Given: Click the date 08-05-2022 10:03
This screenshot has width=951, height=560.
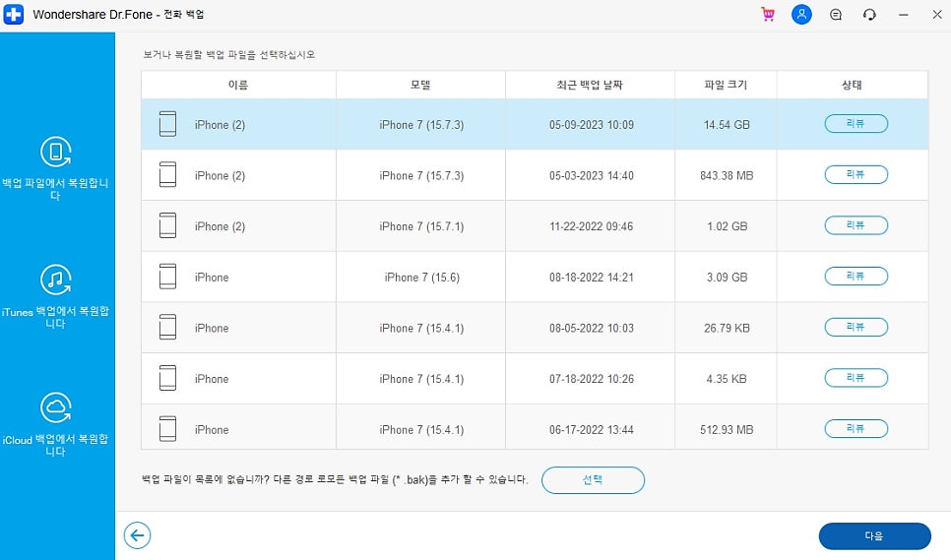Looking at the screenshot, I should point(592,329).
